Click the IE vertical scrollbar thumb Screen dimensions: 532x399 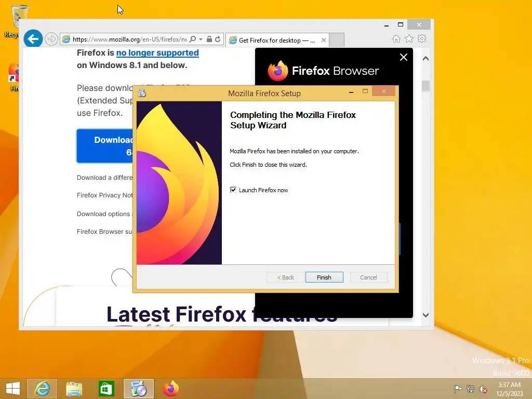coord(426,86)
